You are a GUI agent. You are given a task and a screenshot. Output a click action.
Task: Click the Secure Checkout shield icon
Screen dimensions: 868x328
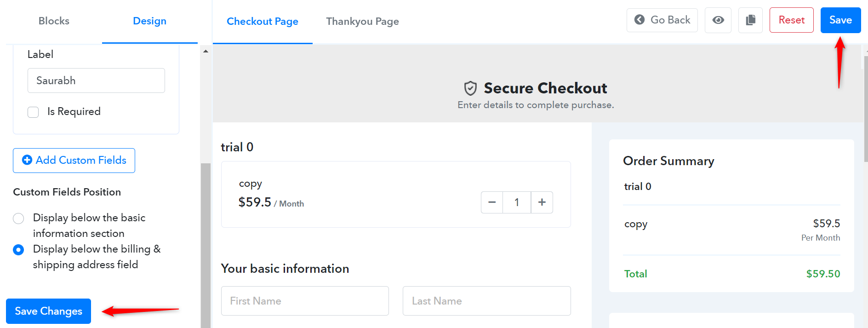coord(470,88)
